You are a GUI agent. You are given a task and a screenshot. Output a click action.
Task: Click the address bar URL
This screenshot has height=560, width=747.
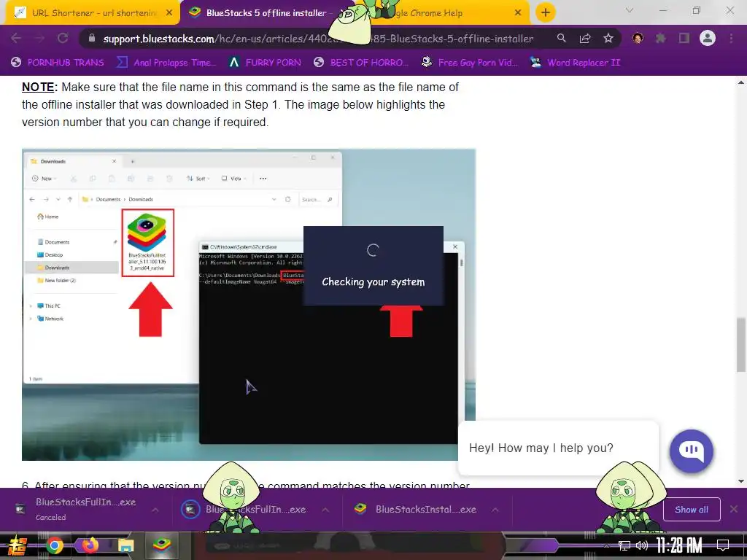coord(318,39)
